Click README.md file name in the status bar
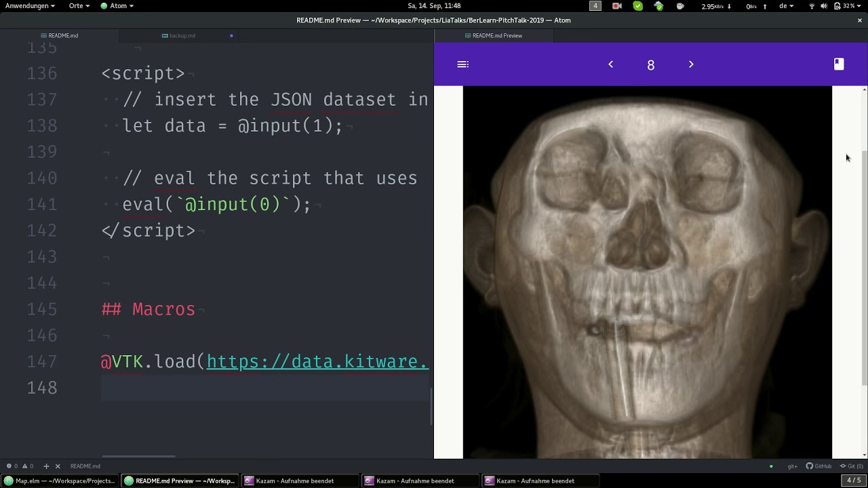The height and width of the screenshot is (488, 868). tap(85, 466)
